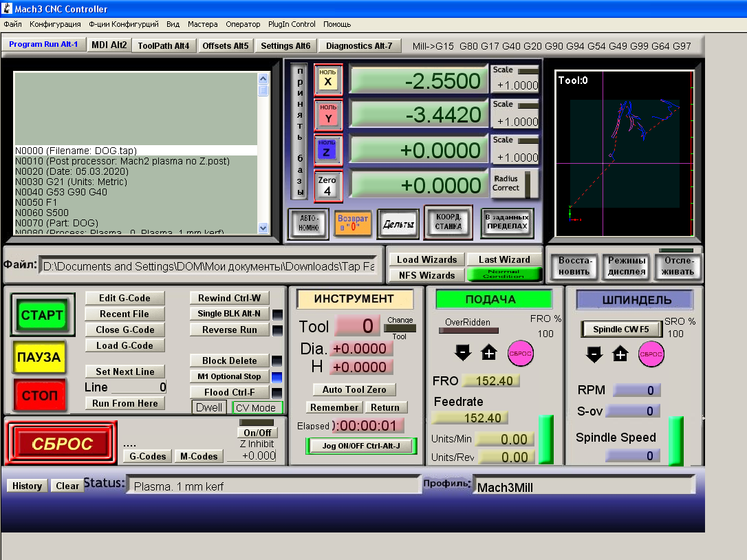Click Возврат в 0 go-to-zero button
This screenshot has width=747, height=560.
(353, 223)
